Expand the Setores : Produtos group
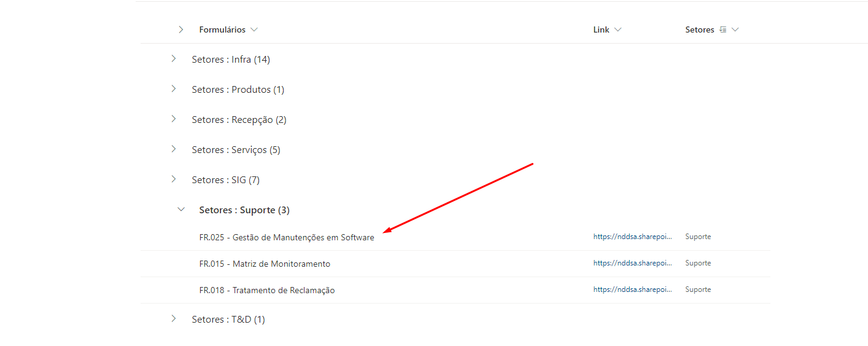868x346 pixels. coord(174,89)
